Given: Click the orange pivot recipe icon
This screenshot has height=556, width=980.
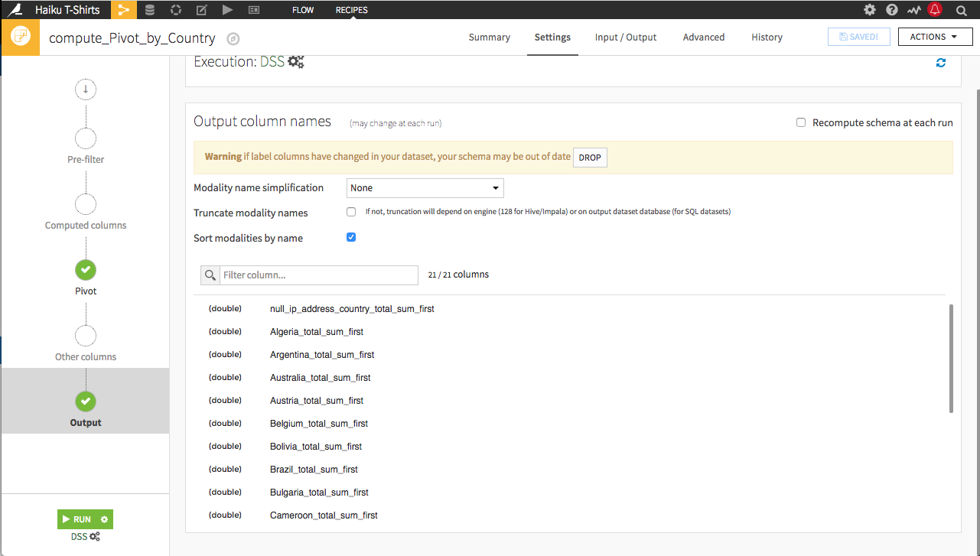Looking at the screenshot, I should tap(20, 37).
